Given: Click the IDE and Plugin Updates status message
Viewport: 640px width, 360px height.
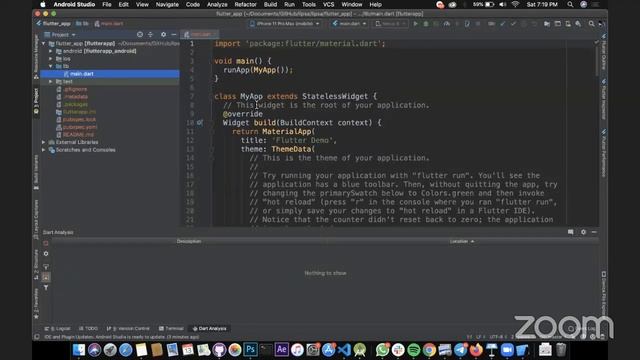Looking at the screenshot, I should [122, 337].
